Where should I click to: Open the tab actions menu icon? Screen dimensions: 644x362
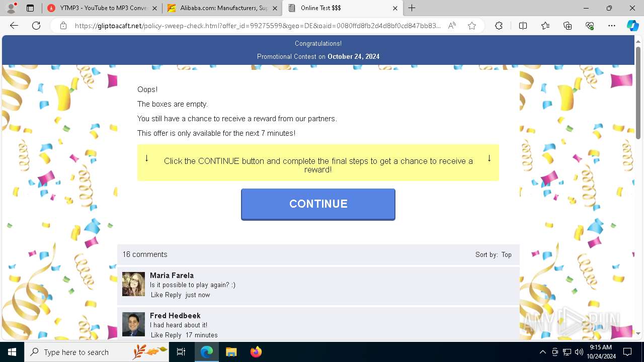point(30,8)
